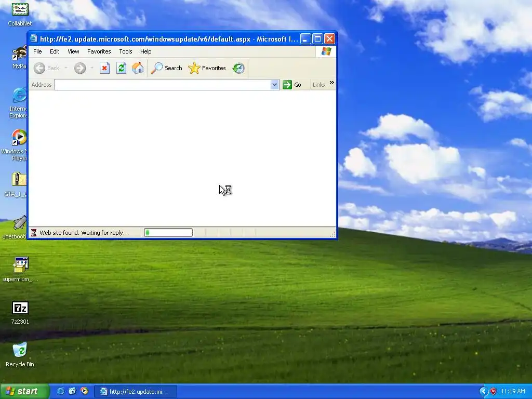Expand hidden tray icons arrow
Screen dimensions: 532x399
tap(483, 392)
